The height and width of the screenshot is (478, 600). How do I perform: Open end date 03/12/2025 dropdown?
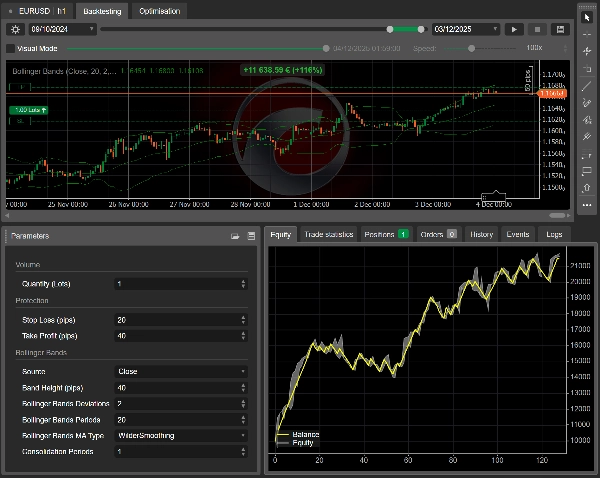point(466,29)
